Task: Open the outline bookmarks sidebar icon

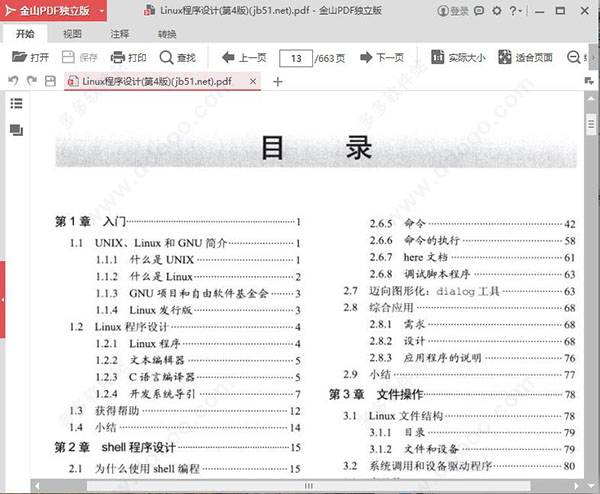Action: (16, 103)
